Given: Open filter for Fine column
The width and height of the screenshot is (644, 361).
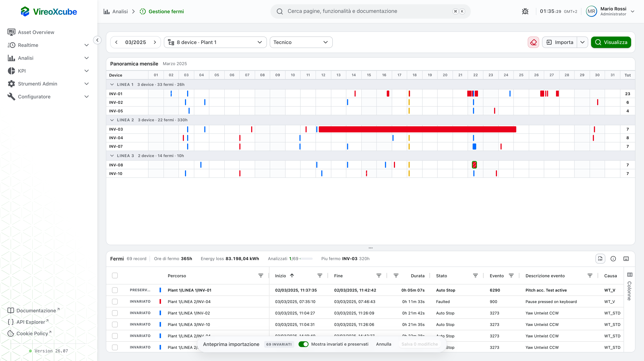Looking at the screenshot, I should click(379, 275).
